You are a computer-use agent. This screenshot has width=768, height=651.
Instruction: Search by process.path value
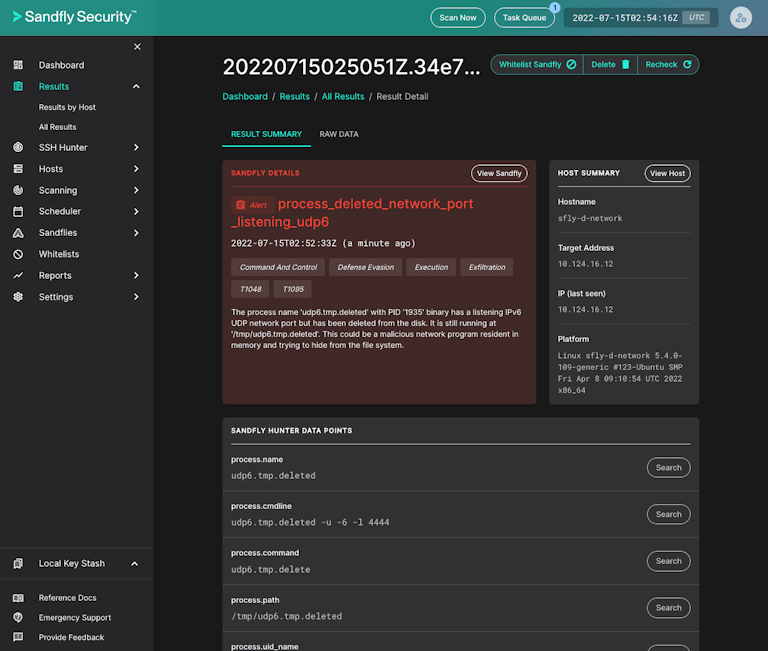[x=668, y=607]
